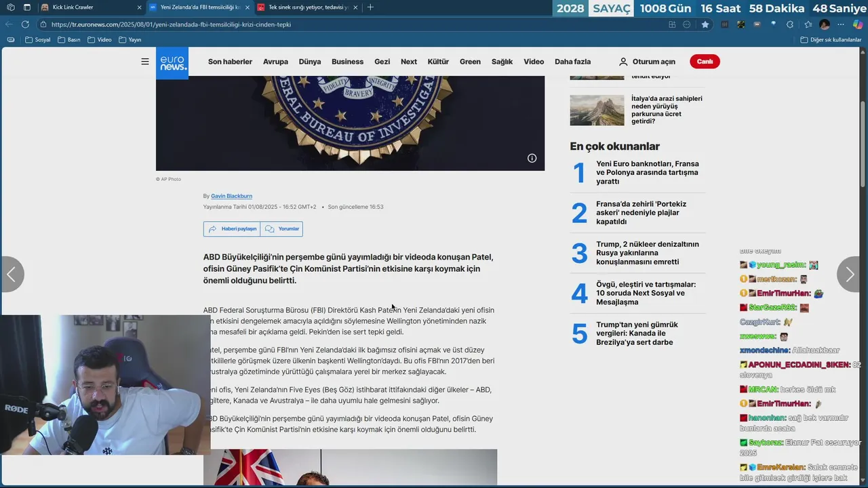View site info lock icon
Screen dimensions: 868x488
[43, 24]
